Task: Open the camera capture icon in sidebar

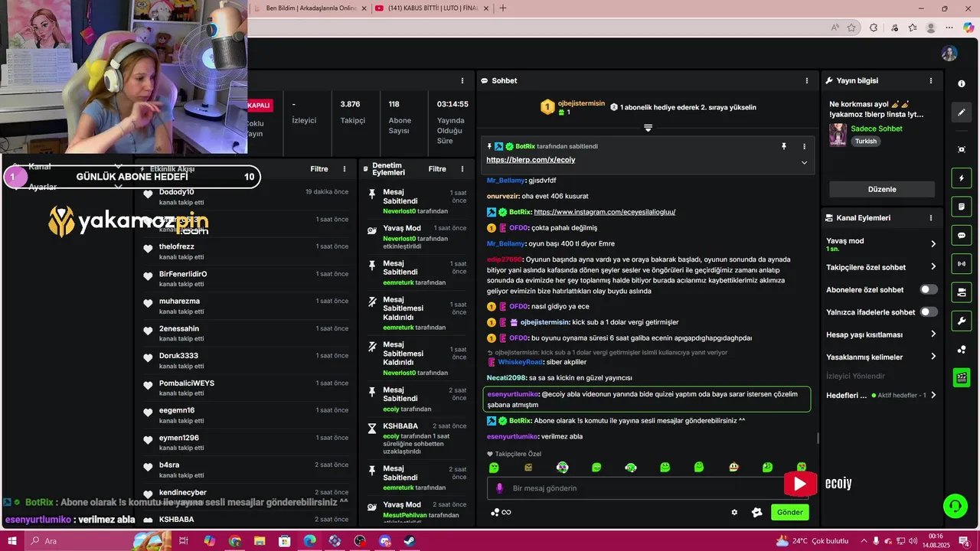Action: tap(962, 149)
